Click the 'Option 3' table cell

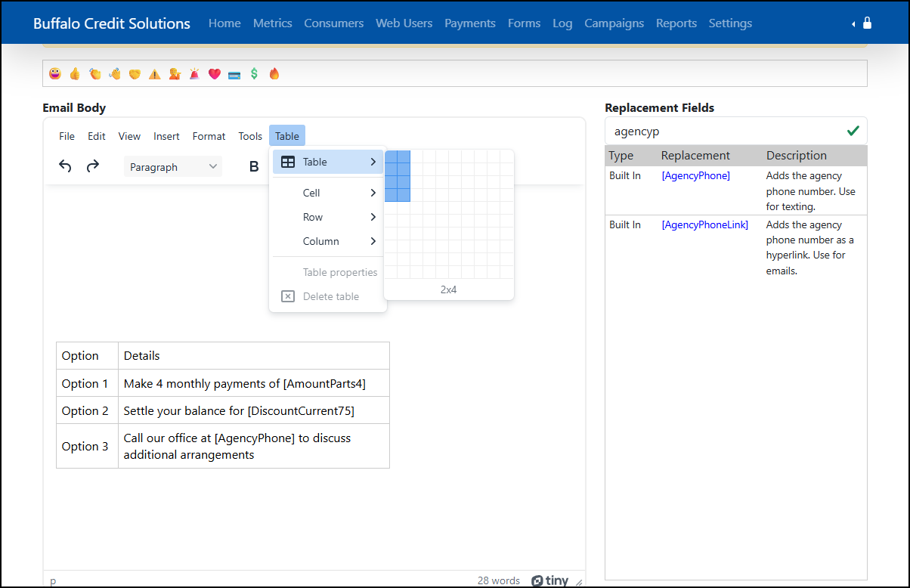tap(88, 446)
